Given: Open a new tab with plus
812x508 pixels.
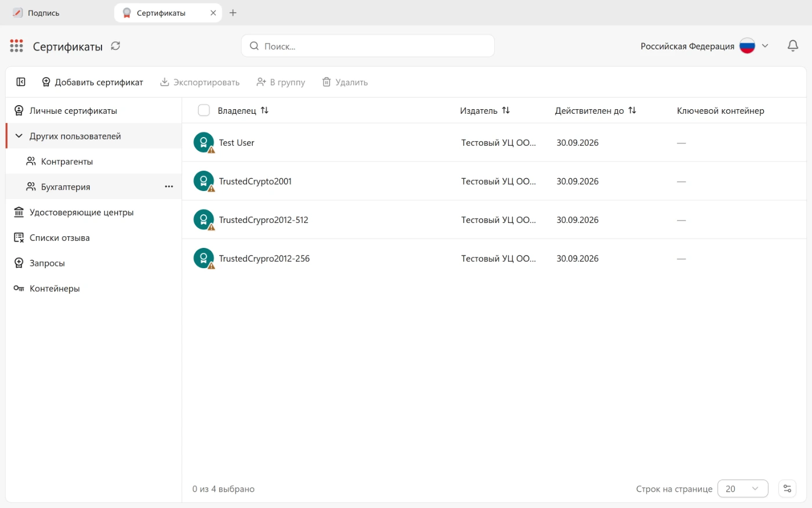Looking at the screenshot, I should pos(233,13).
